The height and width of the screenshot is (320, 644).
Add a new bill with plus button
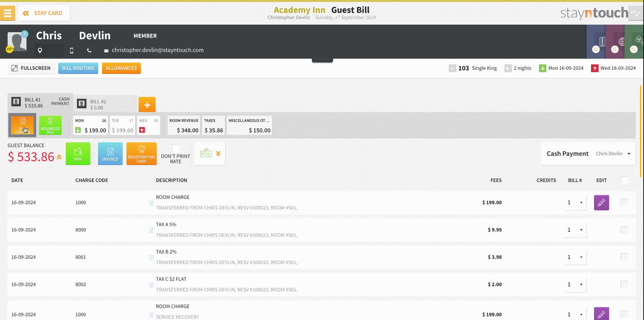pos(147,105)
